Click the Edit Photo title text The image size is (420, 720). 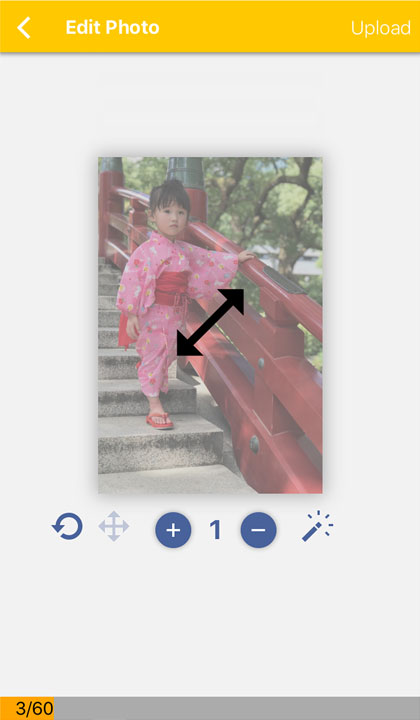(x=112, y=28)
